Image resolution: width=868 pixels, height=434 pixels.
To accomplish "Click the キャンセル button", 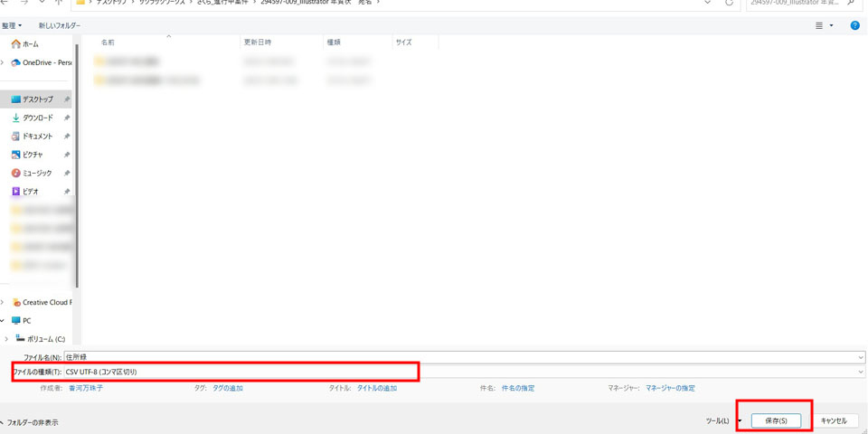I will tap(833, 420).
